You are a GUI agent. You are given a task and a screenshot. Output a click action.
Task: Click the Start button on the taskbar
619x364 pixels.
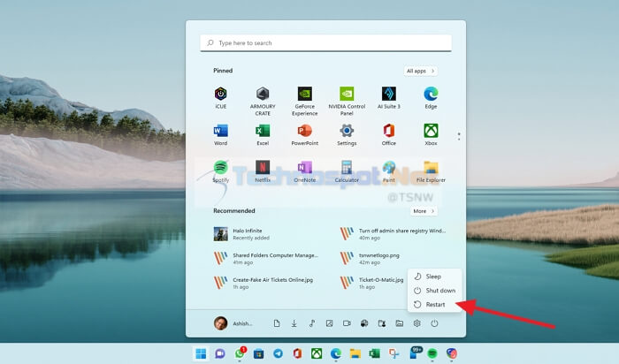[201, 353]
